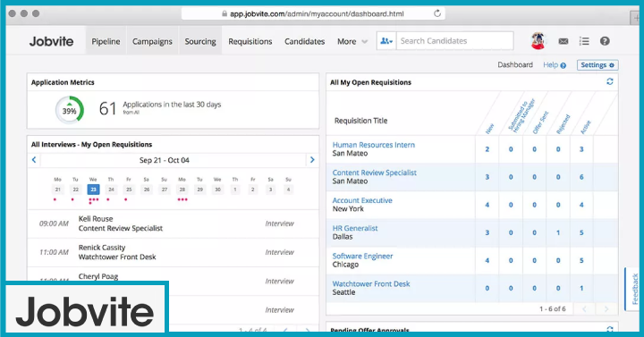Open the user profile avatar
Image resolution: width=644 pixels, height=337 pixels.
click(538, 41)
